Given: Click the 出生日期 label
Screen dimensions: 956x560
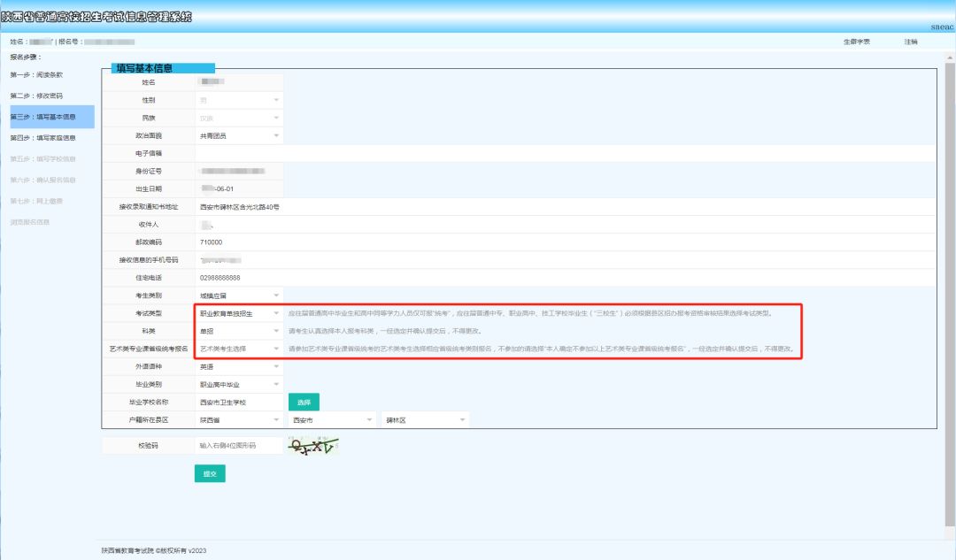Looking at the screenshot, I should tap(149, 189).
